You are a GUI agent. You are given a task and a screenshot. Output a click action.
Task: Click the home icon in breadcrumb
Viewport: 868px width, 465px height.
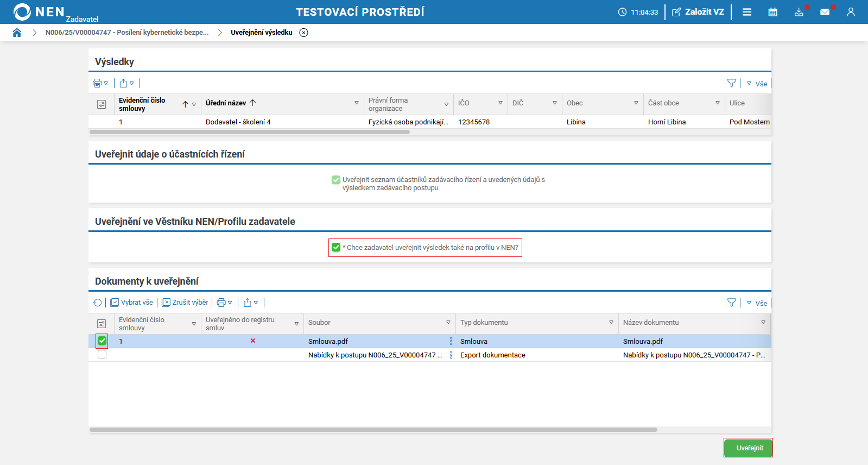click(17, 33)
